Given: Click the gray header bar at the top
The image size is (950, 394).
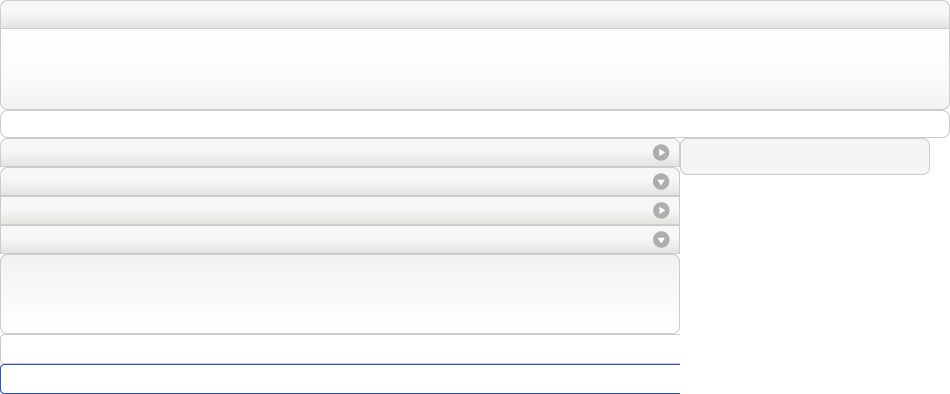Looking at the screenshot, I should click(x=475, y=14).
